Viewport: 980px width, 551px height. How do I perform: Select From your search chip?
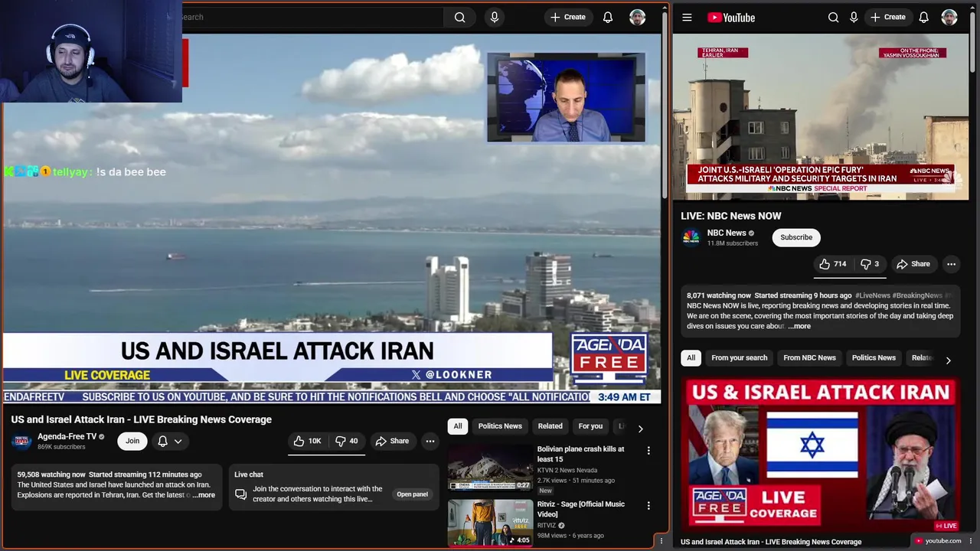(739, 358)
